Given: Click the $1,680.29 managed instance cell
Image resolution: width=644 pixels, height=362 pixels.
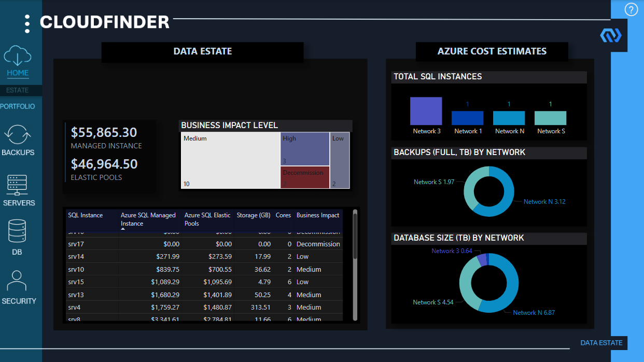Looking at the screenshot, I should tap(165, 295).
